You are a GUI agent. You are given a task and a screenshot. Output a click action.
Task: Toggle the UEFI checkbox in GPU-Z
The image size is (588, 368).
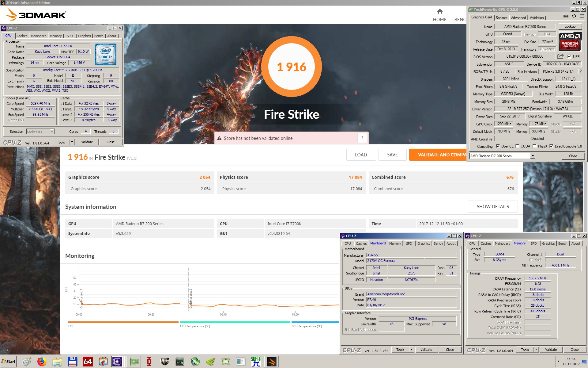(x=569, y=56)
